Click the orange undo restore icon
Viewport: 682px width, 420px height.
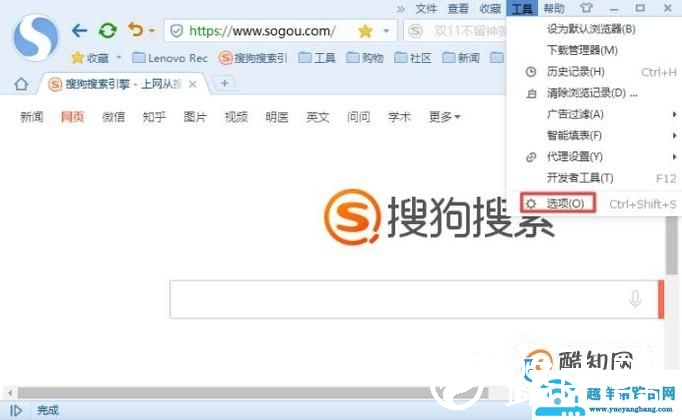click(135, 30)
